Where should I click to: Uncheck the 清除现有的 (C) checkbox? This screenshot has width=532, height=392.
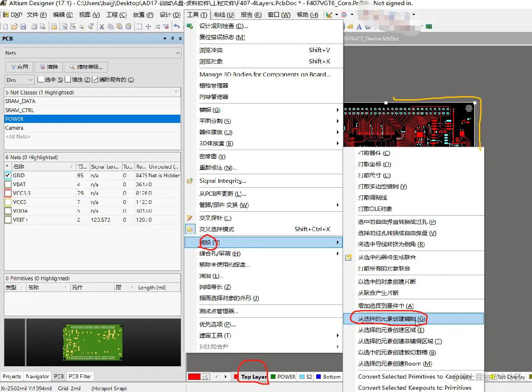coord(95,80)
